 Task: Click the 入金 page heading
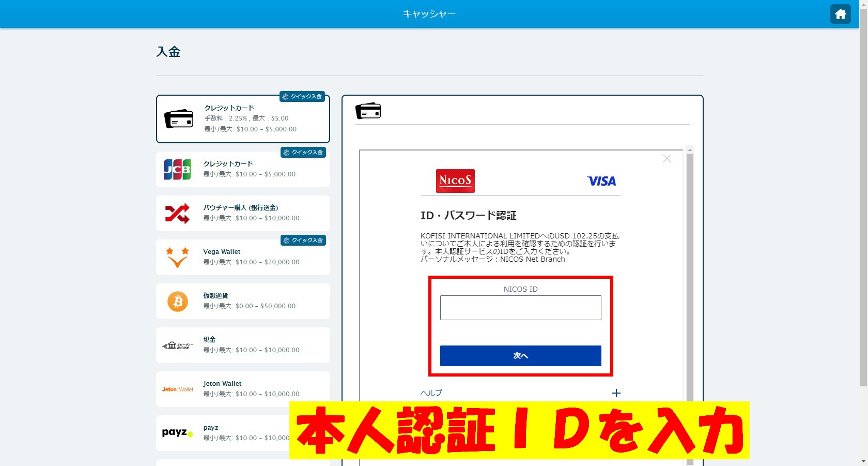tap(168, 52)
